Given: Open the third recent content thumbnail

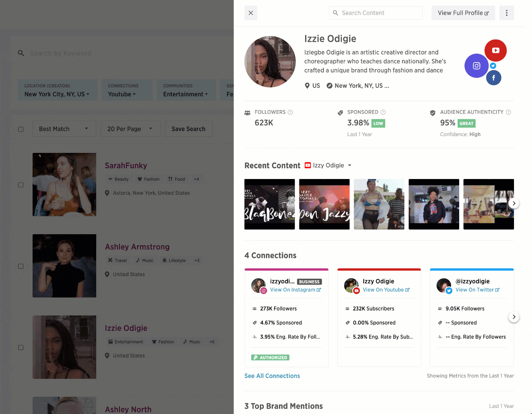Looking at the screenshot, I should [x=379, y=204].
